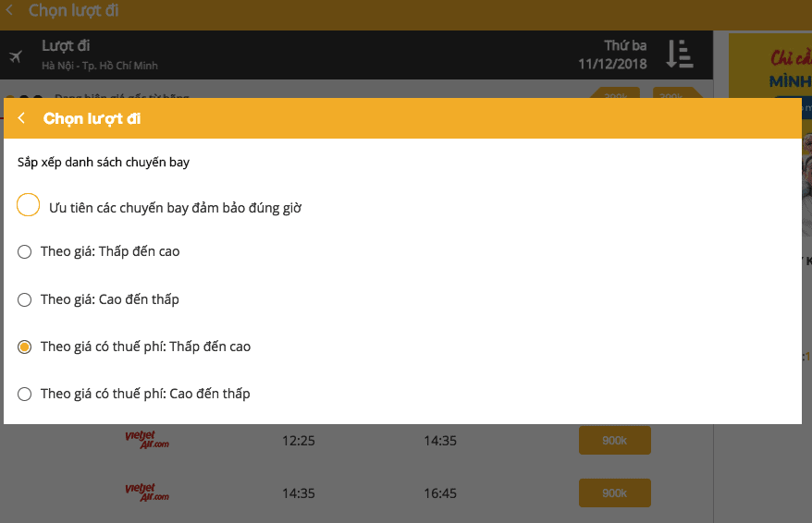
Task: Enable priority for on-time guaranteed flights
Action: point(28,205)
